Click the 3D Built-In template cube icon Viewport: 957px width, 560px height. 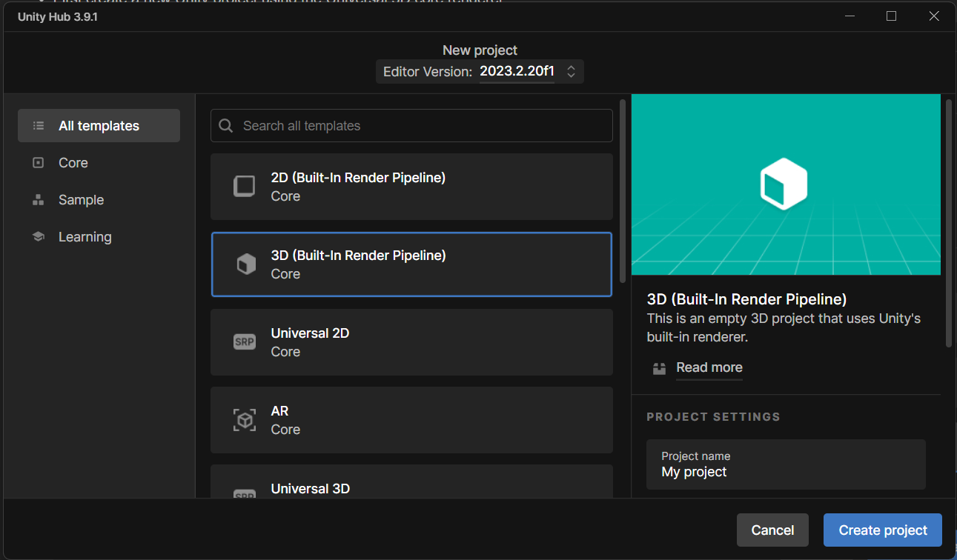[245, 264]
